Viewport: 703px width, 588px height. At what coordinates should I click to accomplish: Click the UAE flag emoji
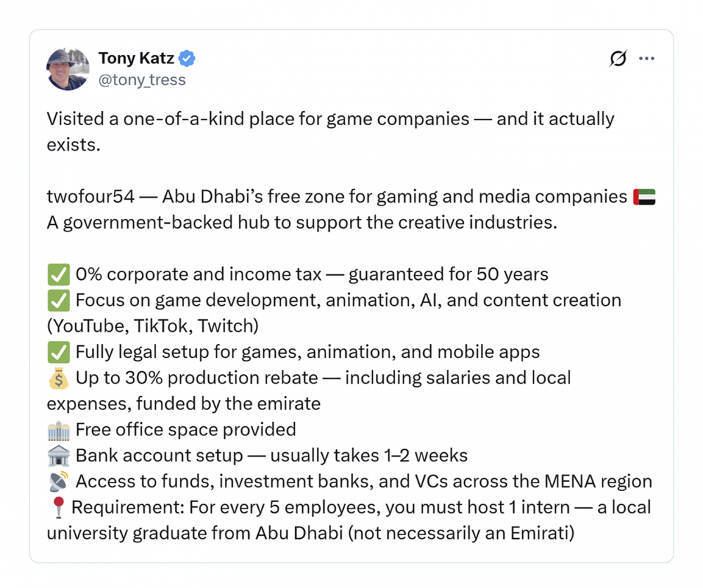point(644,197)
